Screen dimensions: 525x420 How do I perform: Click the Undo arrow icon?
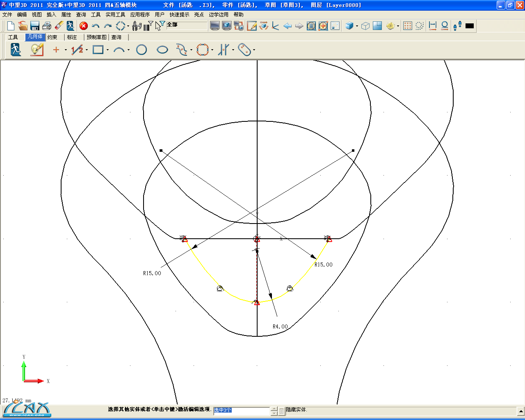pyautogui.click(x=96, y=26)
